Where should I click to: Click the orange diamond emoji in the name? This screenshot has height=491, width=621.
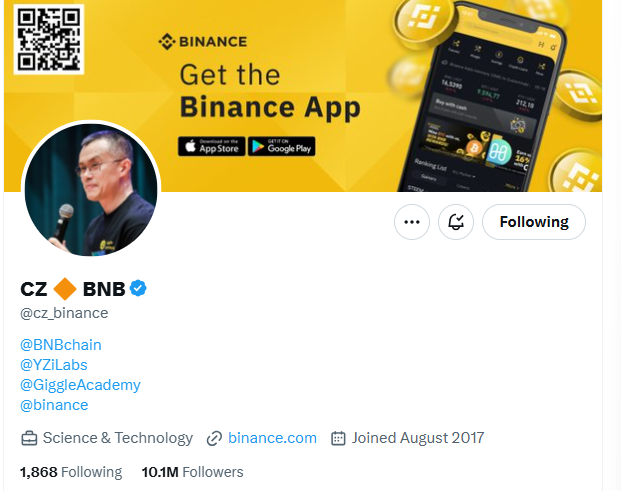65,289
